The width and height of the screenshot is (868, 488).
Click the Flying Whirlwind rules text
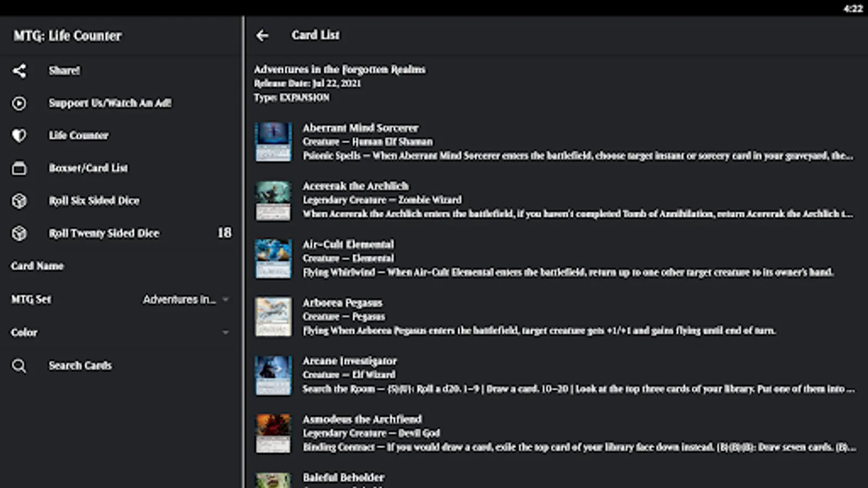tap(568, 272)
